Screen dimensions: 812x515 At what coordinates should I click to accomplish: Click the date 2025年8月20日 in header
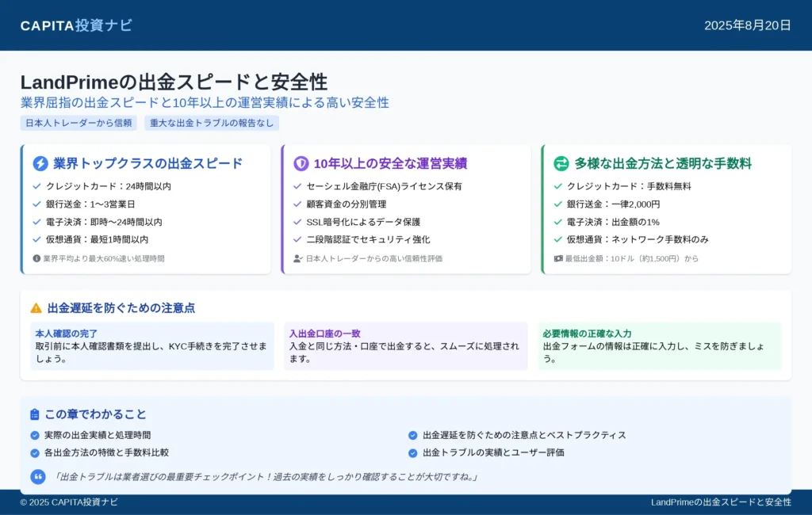pos(747,25)
